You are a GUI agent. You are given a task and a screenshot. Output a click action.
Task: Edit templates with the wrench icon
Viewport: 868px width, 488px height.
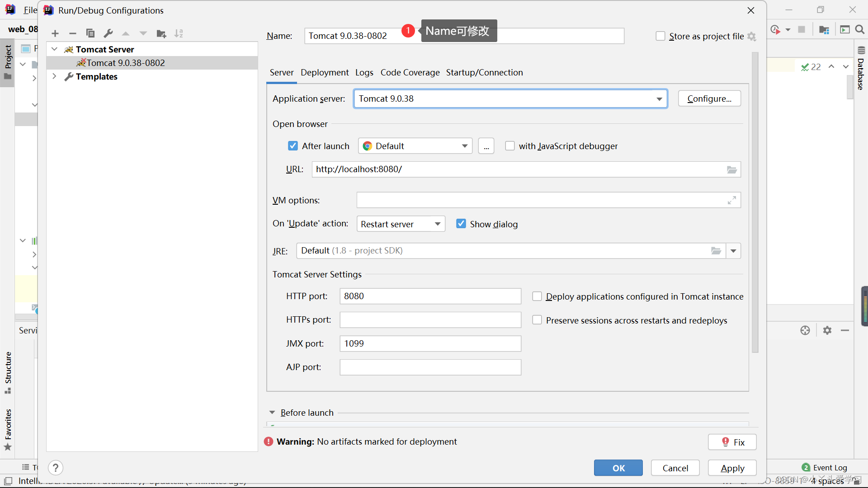pyautogui.click(x=108, y=33)
